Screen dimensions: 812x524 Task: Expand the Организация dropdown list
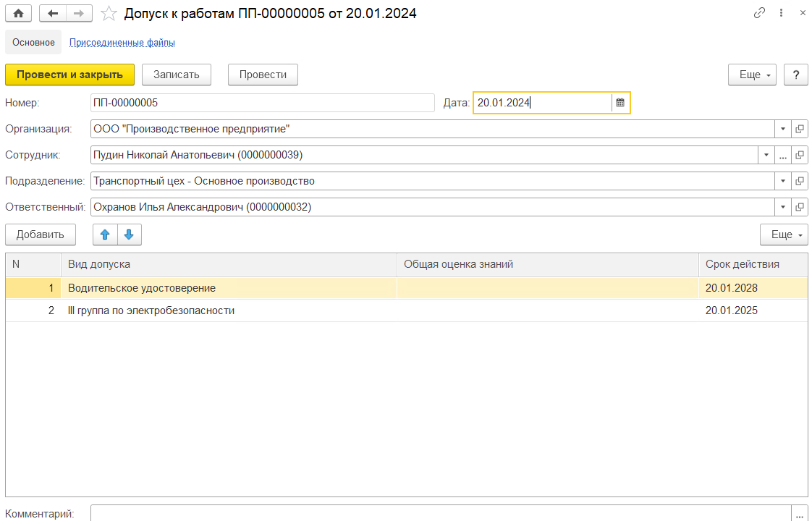tap(783, 129)
